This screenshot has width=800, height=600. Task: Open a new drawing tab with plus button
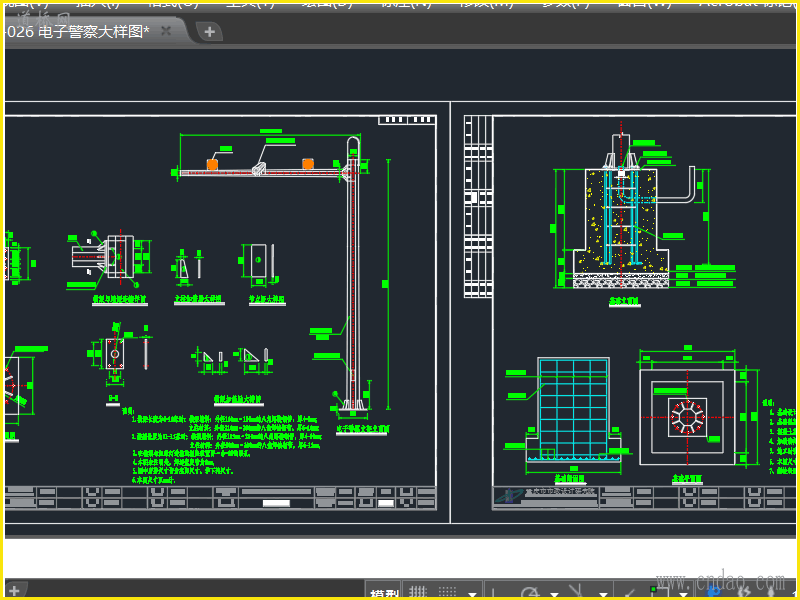coord(209,32)
